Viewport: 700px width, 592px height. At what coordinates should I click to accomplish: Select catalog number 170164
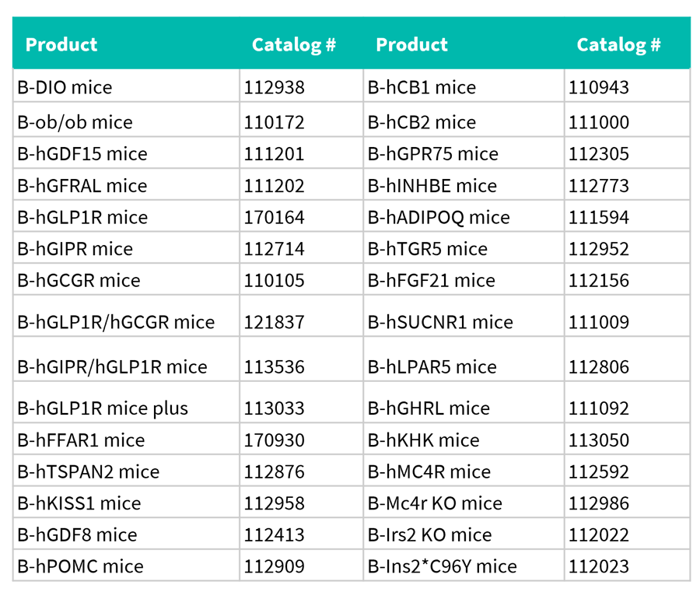[x=274, y=217]
